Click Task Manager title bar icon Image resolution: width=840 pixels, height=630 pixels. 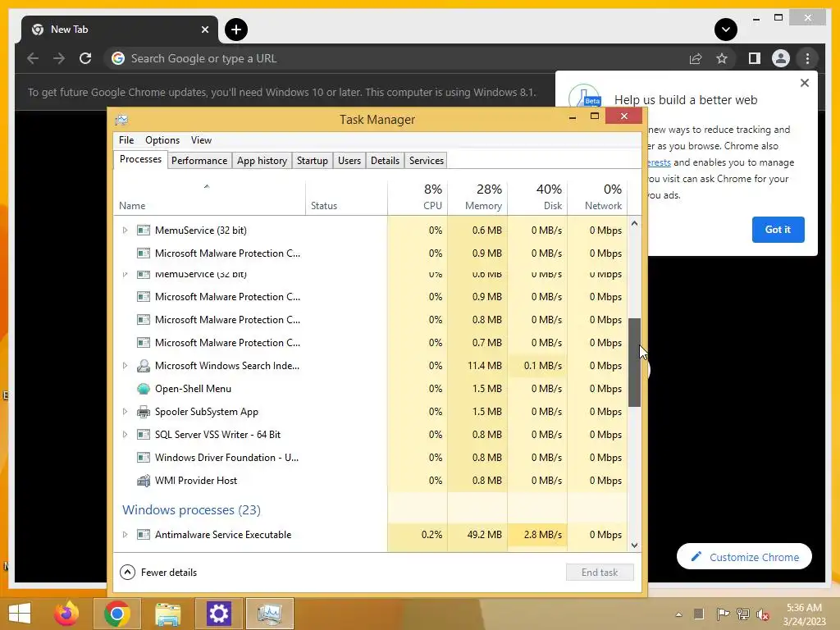121,120
